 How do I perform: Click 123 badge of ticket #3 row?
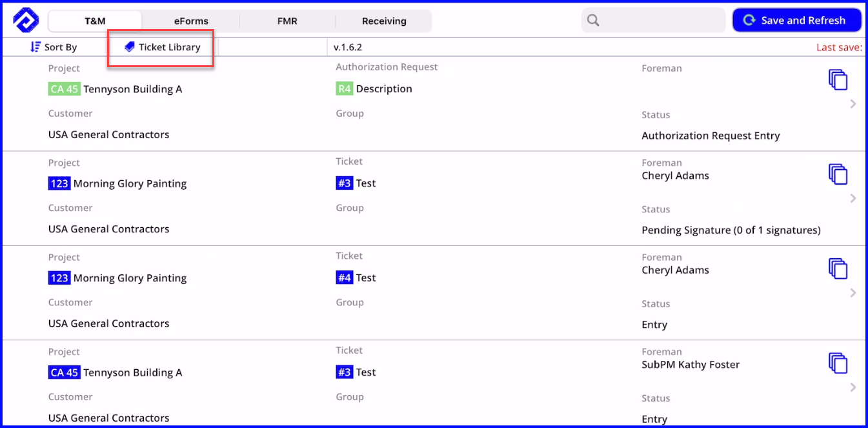point(59,183)
